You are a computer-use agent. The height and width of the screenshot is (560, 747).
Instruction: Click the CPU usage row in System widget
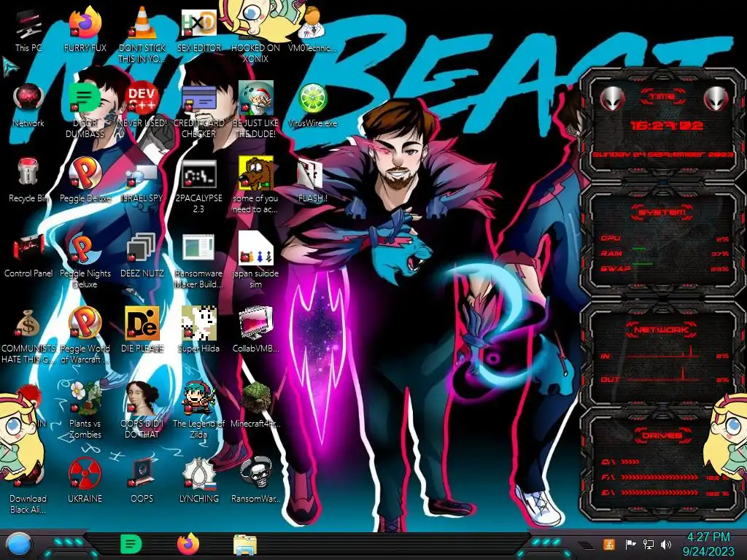coord(664,238)
